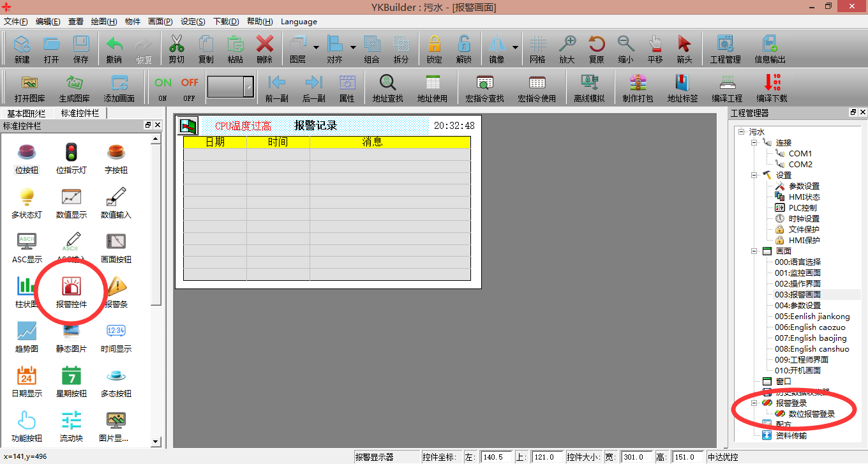Switch to the 基本图形栏 tab
868x464 pixels.
coord(26,113)
